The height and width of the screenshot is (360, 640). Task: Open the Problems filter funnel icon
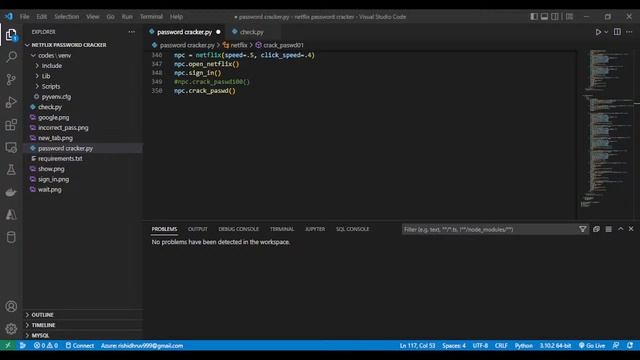582,229
